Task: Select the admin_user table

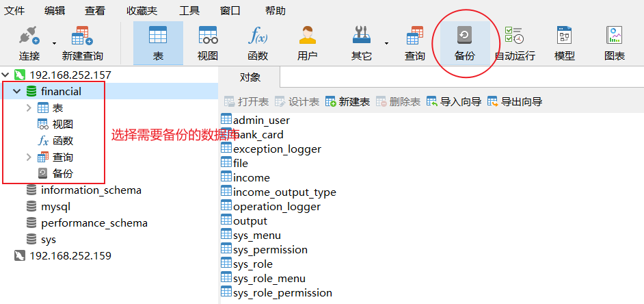Action: click(x=261, y=120)
